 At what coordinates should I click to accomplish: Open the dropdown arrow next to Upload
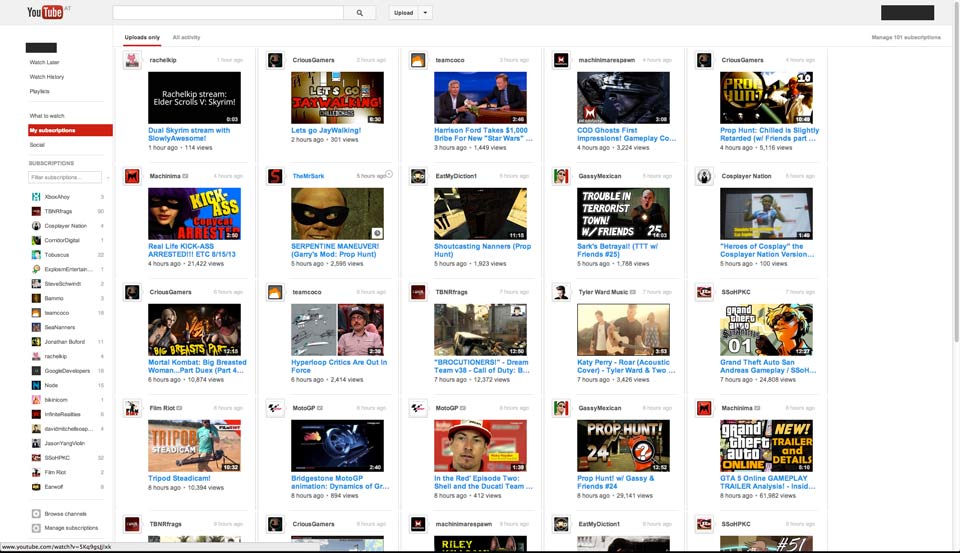[x=426, y=13]
